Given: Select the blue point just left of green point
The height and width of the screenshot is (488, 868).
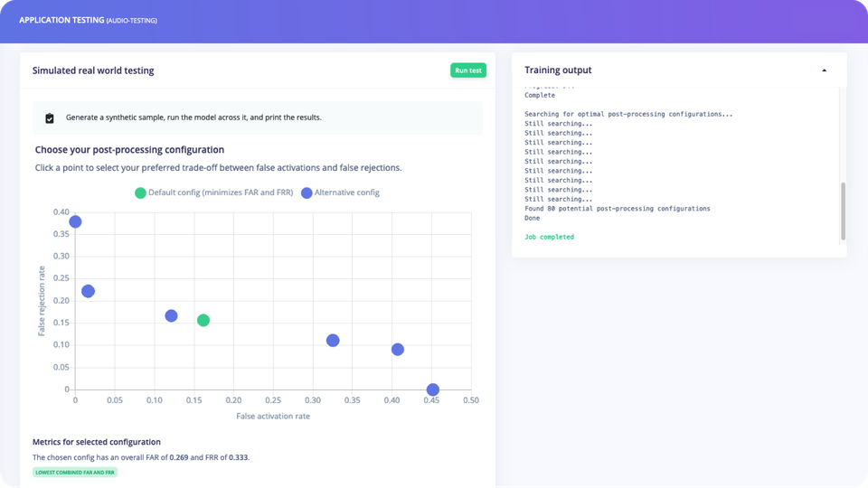Looking at the screenshot, I should click(x=171, y=316).
